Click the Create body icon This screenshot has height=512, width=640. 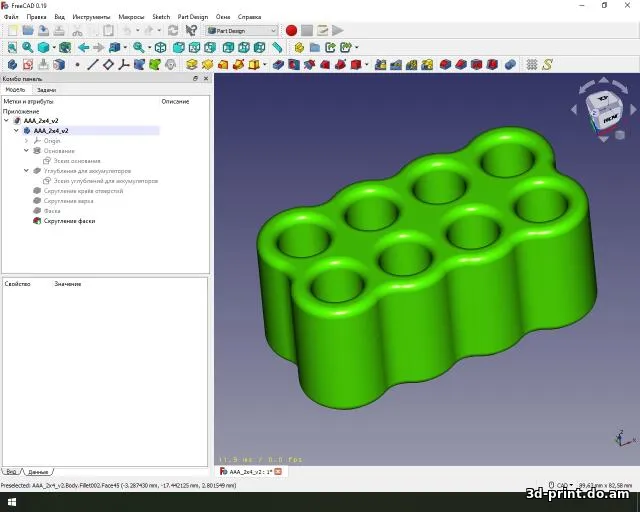pyautogui.click(x=12, y=65)
